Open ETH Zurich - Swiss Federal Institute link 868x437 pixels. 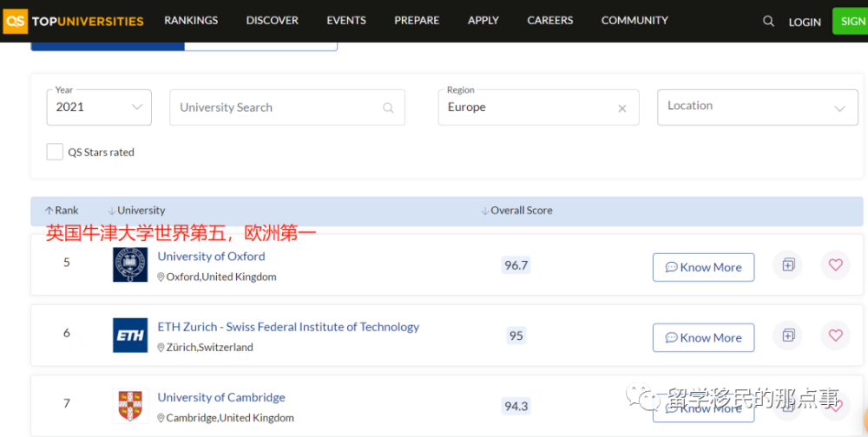(x=288, y=327)
